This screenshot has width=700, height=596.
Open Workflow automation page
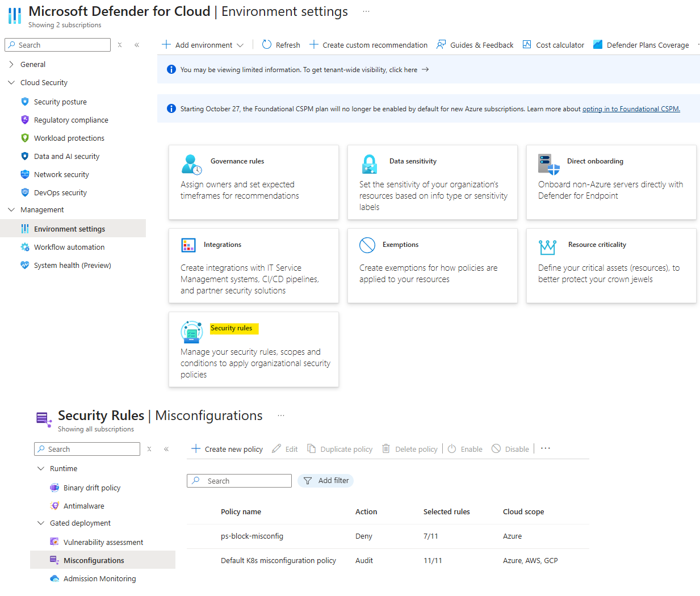(69, 247)
